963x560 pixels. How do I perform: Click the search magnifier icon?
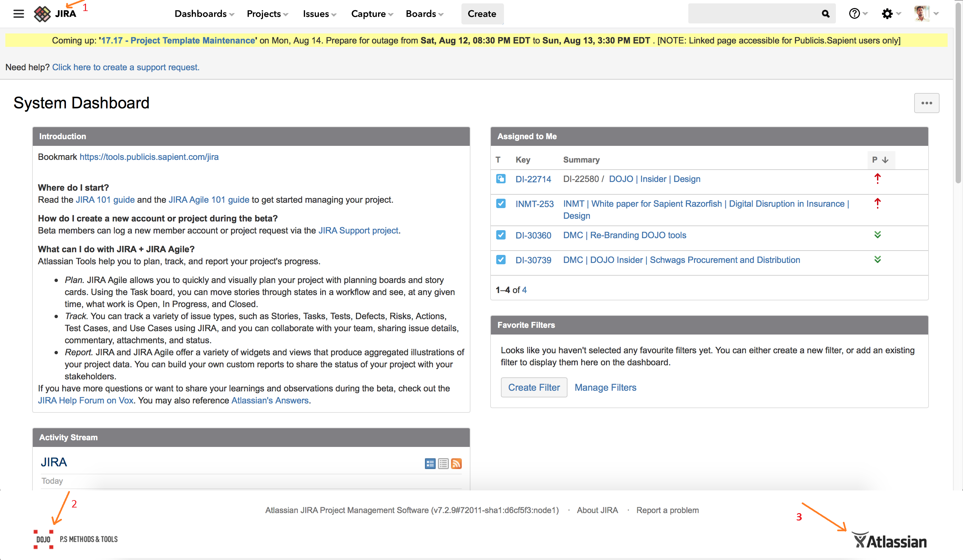point(825,14)
